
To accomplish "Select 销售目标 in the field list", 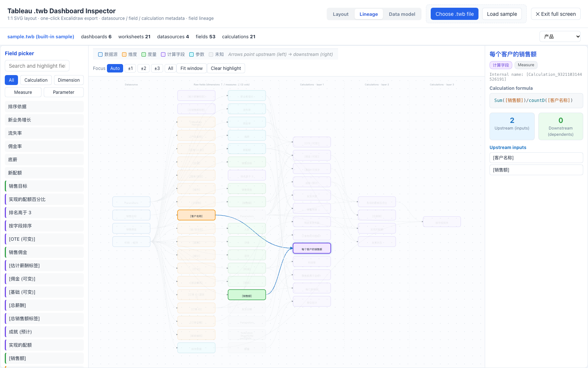I will (x=44, y=186).
